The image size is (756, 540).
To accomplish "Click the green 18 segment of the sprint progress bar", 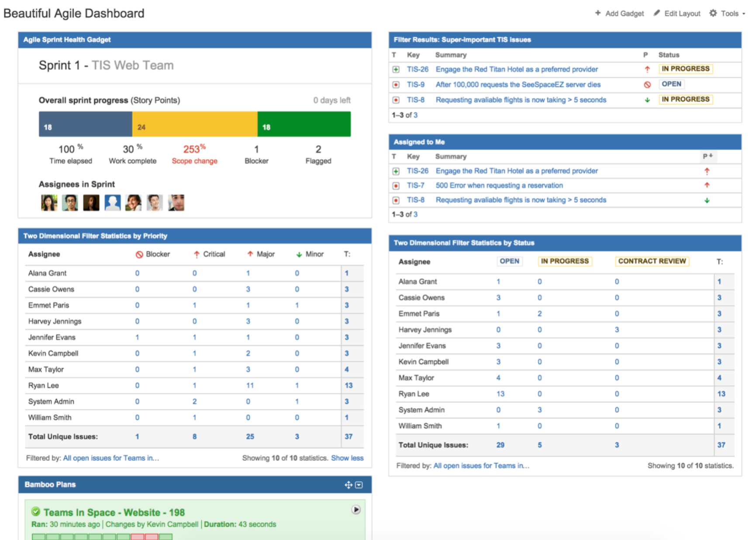I will tap(304, 124).
